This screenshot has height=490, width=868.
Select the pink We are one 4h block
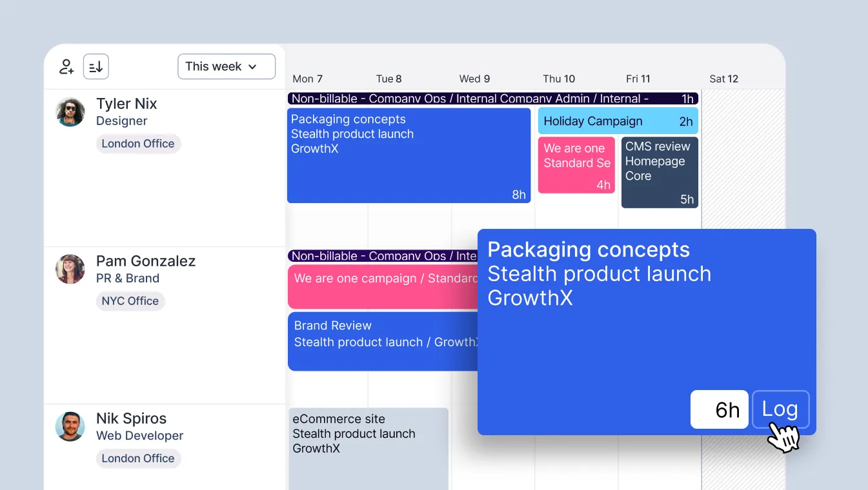pos(576,165)
